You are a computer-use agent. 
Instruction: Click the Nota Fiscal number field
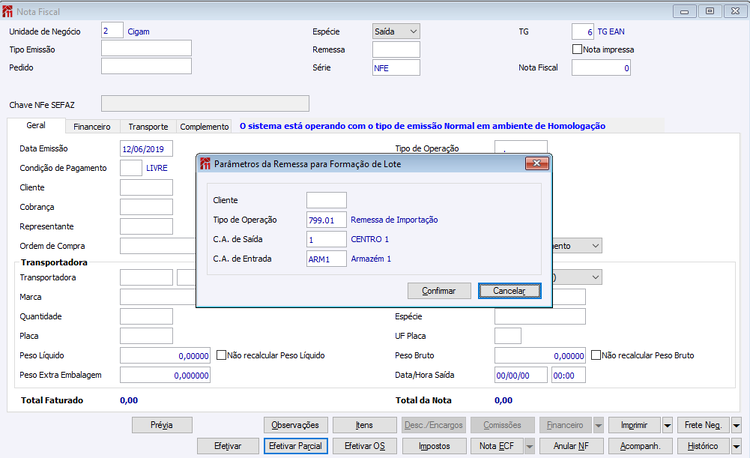tap(601, 67)
